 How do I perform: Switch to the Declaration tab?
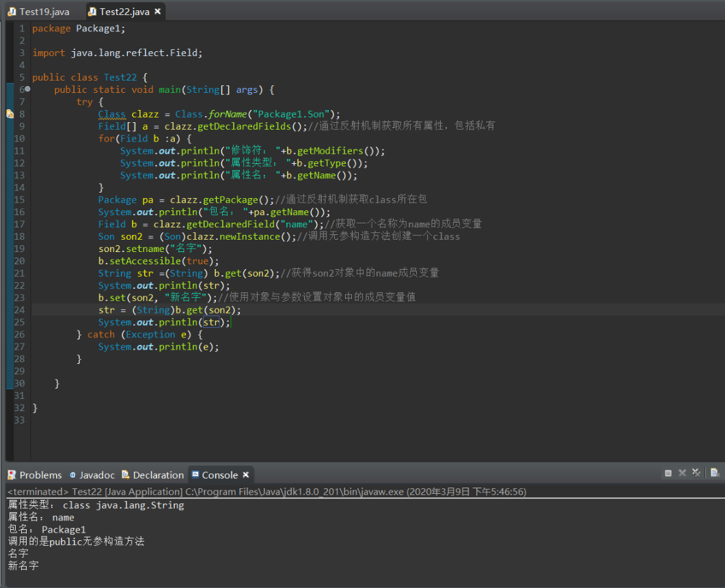coord(158,475)
